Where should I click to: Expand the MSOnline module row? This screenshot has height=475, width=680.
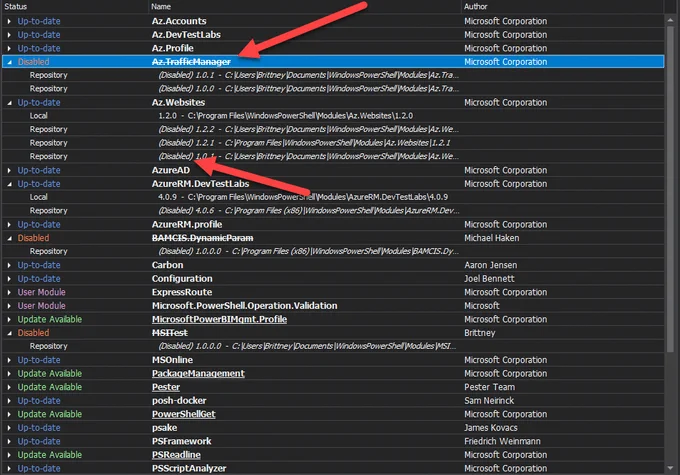tap(9, 360)
